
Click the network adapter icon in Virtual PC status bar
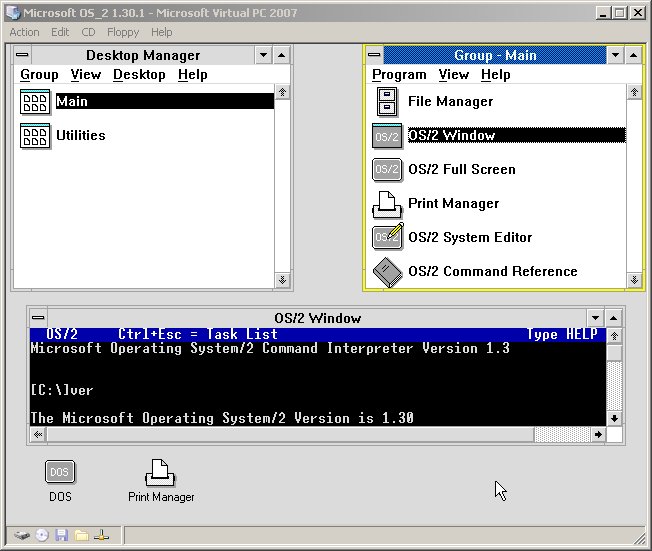coord(101,536)
